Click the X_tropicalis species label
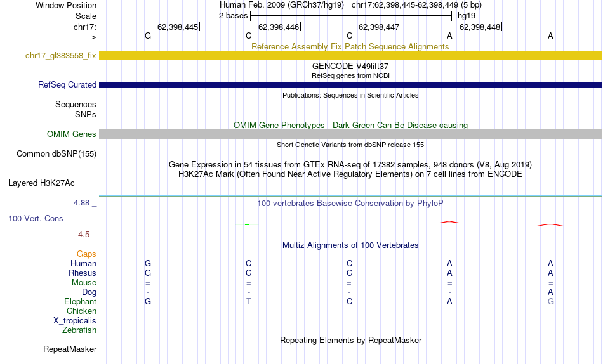The height and width of the screenshot is (364, 603). click(x=75, y=321)
